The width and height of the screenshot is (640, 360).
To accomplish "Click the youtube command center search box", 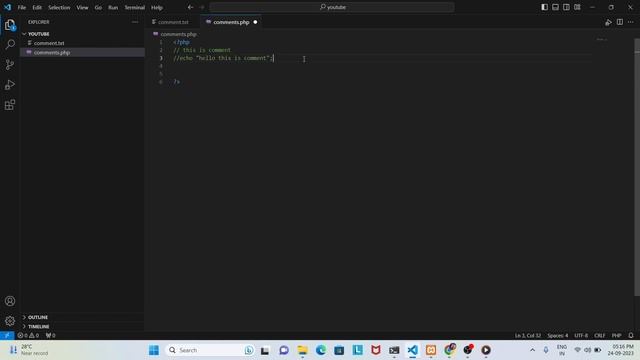I will (332, 7).
